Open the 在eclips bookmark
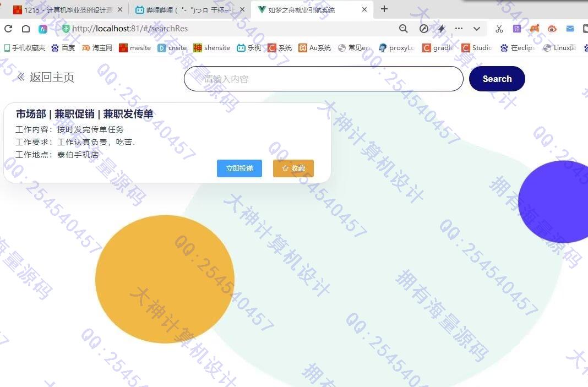588x387 pixels. tap(518, 48)
